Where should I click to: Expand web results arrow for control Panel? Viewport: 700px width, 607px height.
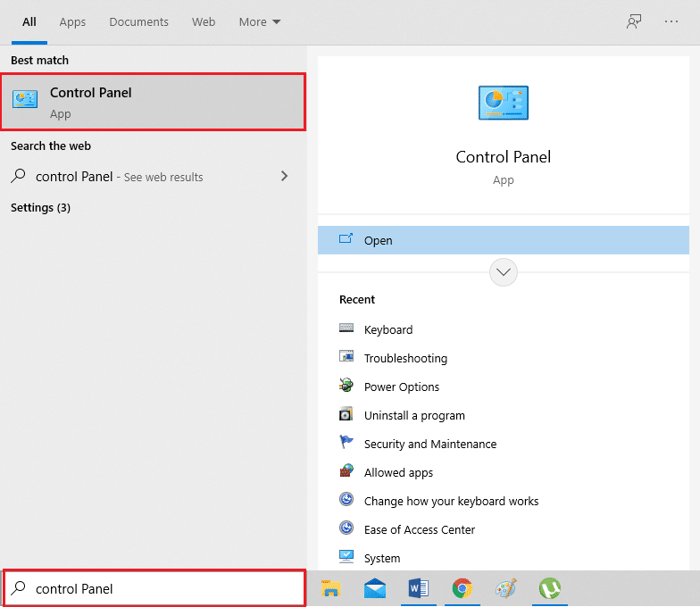284,177
